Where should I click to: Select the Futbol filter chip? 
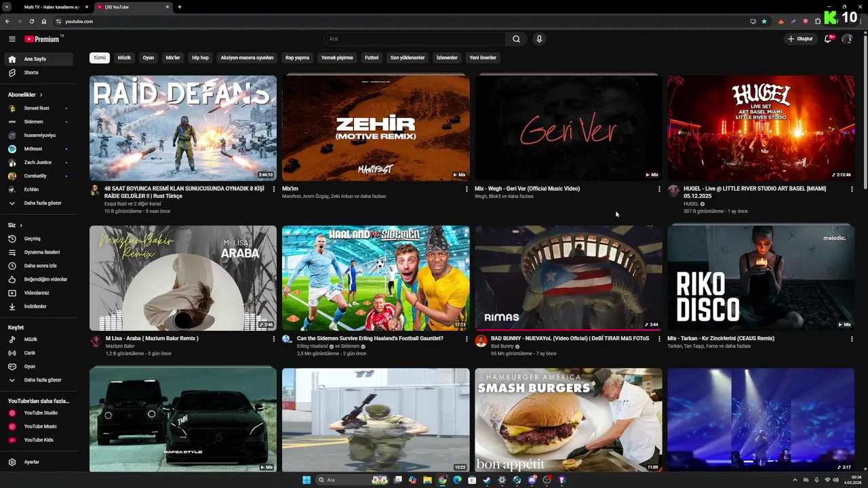tap(372, 58)
